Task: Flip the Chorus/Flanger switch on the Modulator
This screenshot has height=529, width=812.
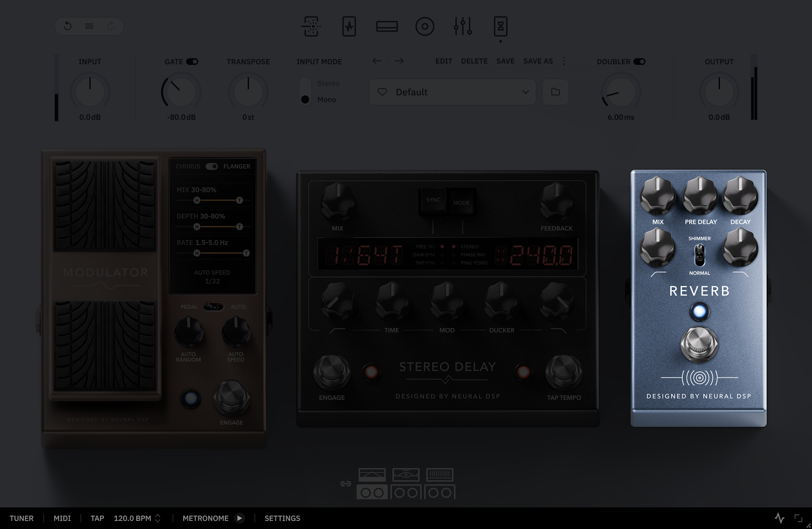Action: [211, 167]
